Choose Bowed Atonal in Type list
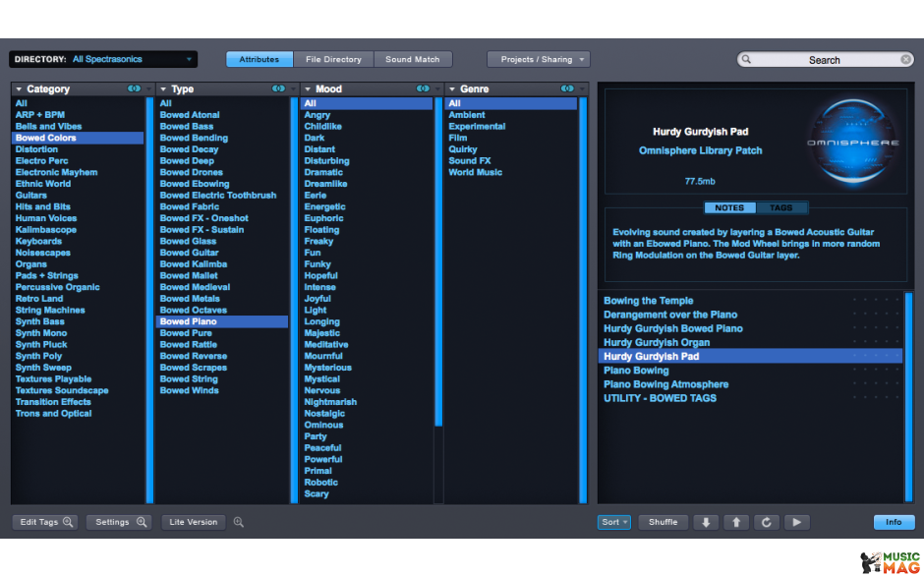 pos(190,115)
